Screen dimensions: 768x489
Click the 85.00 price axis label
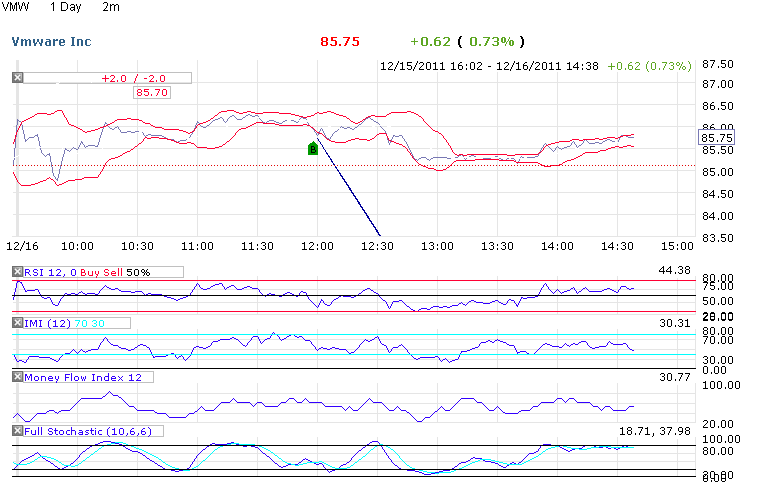pyautogui.click(x=718, y=172)
